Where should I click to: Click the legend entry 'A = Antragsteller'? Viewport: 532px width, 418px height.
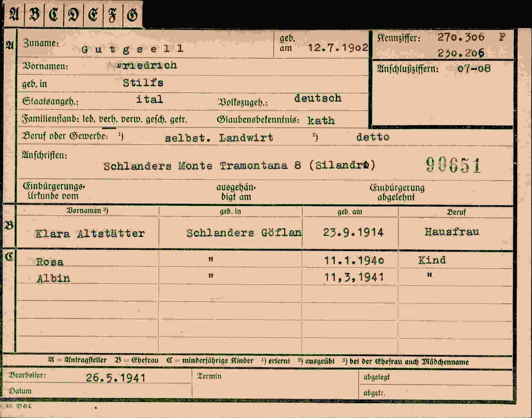(x=77, y=360)
